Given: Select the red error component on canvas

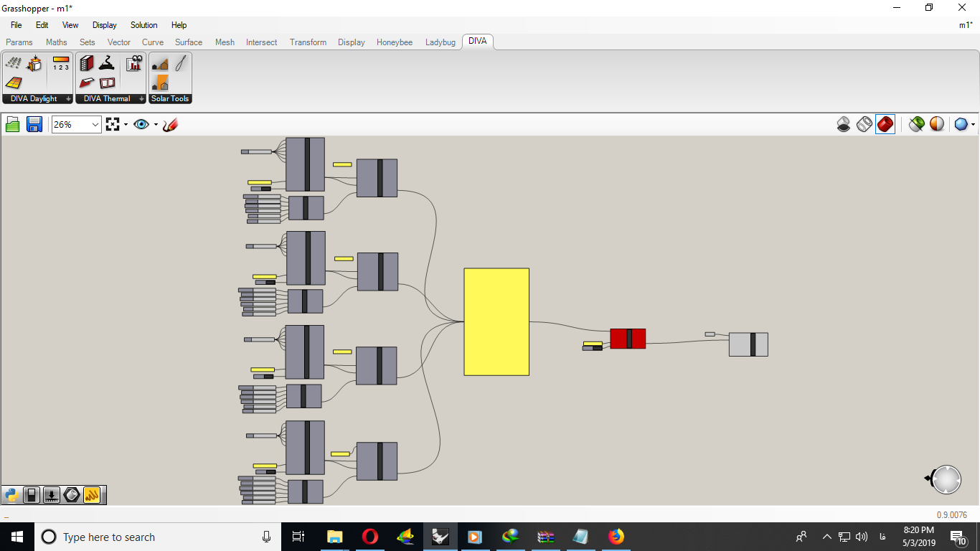Looking at the screenshot, I should click(x=628, y=339).
